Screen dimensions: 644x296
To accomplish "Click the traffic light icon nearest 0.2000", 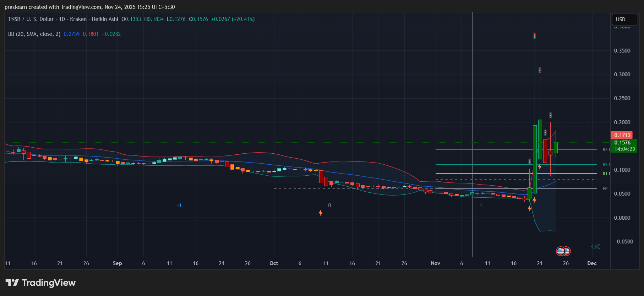I will click(550, 115).
